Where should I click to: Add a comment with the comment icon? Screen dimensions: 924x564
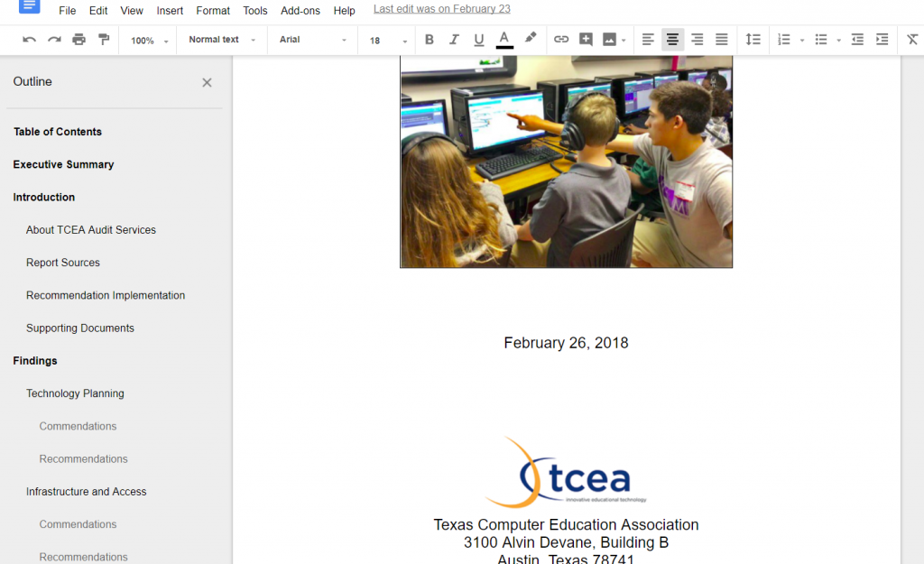586,40
